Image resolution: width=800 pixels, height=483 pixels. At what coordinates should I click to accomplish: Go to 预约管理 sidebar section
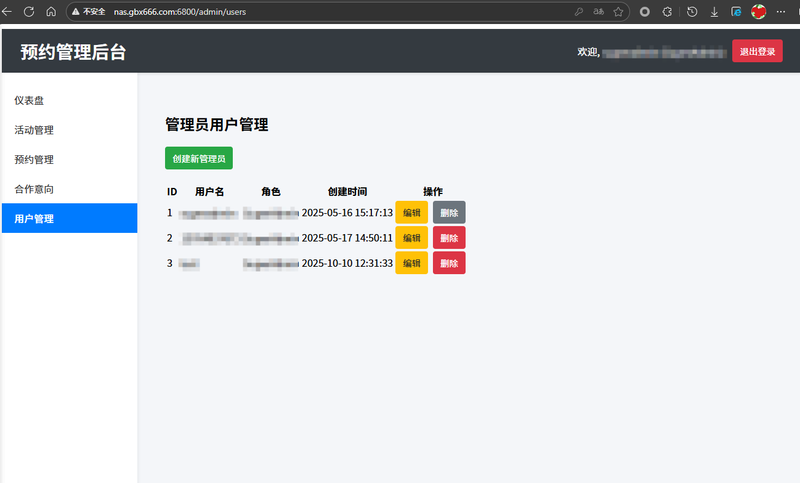click(69, 160)
